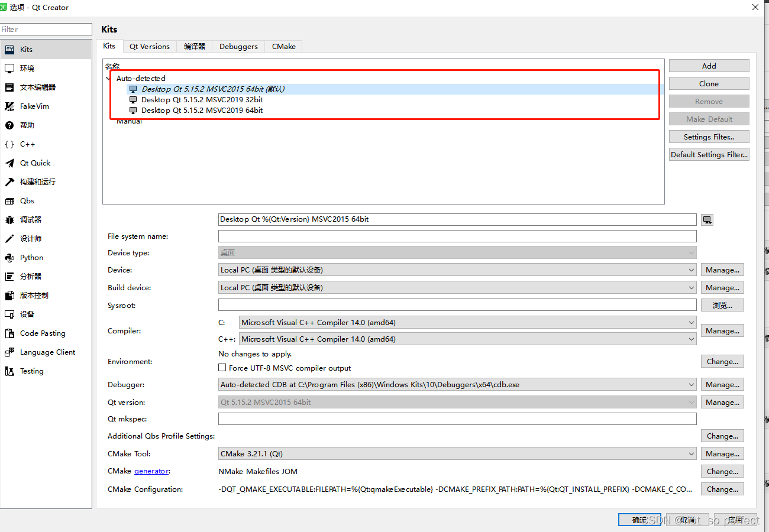This screenshot has width=769, height=532.
Task: Open 调试器 bug icon
Action: click(x=9, y=219)
